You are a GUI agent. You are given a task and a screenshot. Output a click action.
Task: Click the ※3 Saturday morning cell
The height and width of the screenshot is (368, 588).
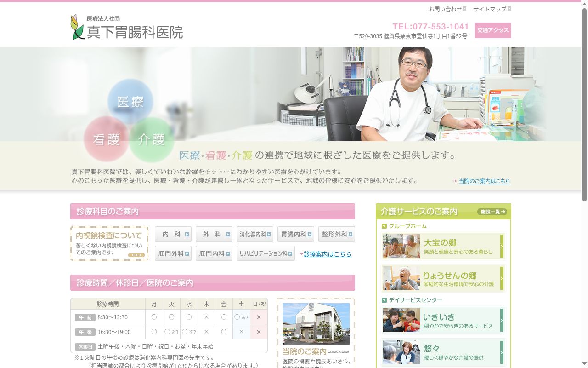tap(241, 317)
